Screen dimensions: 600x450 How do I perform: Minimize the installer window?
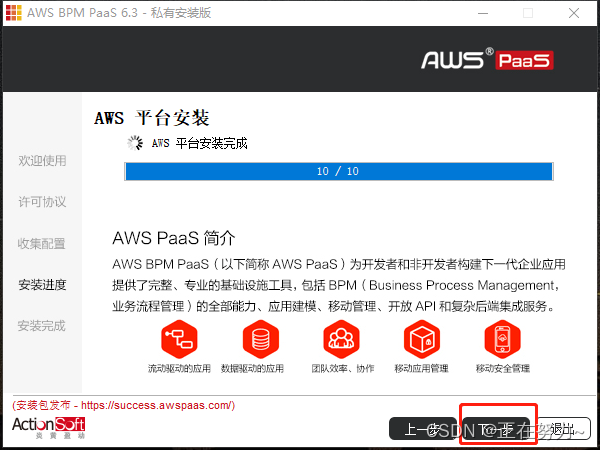coord(483,13)
